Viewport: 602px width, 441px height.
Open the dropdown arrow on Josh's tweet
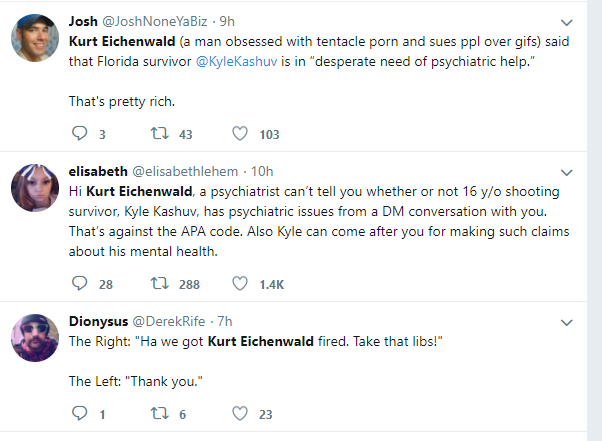(x=567, y=23)
